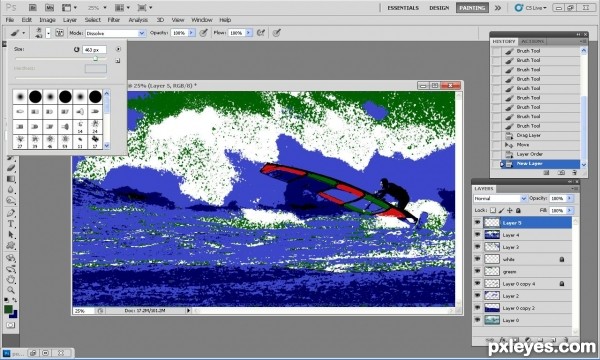This screenshot has height=360, width=600.
Task: Click the foreground green color swatch
Action: point(8,309)
